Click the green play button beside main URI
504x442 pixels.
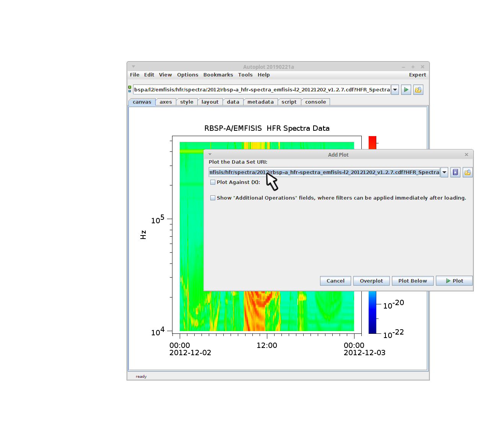click(406, 90)
